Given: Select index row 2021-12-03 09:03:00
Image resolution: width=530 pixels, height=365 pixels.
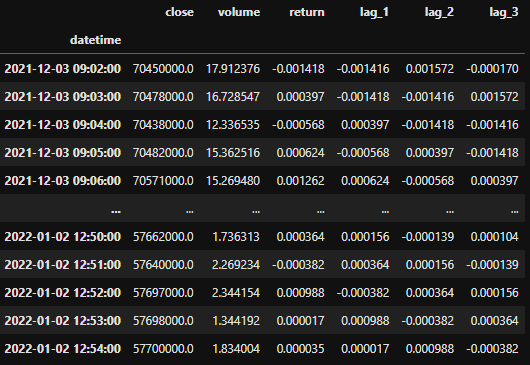Looking at the screenshot, I should tap(63, 97).
